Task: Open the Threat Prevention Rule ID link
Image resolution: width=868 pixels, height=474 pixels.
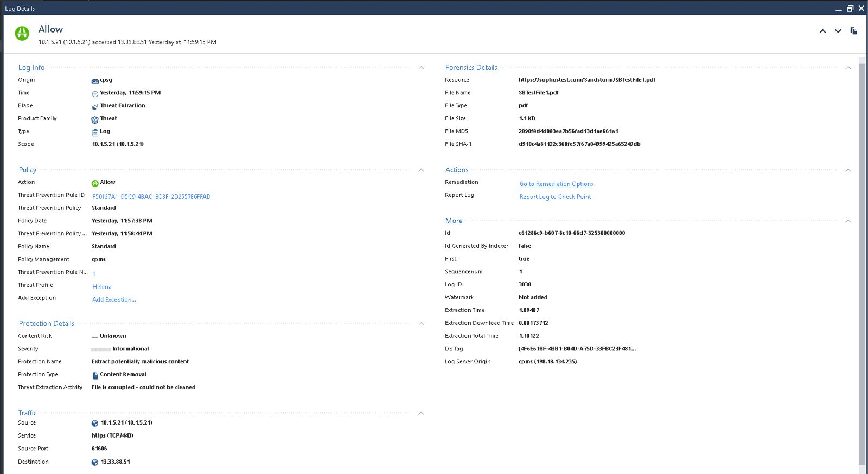Action: point(151,197)
